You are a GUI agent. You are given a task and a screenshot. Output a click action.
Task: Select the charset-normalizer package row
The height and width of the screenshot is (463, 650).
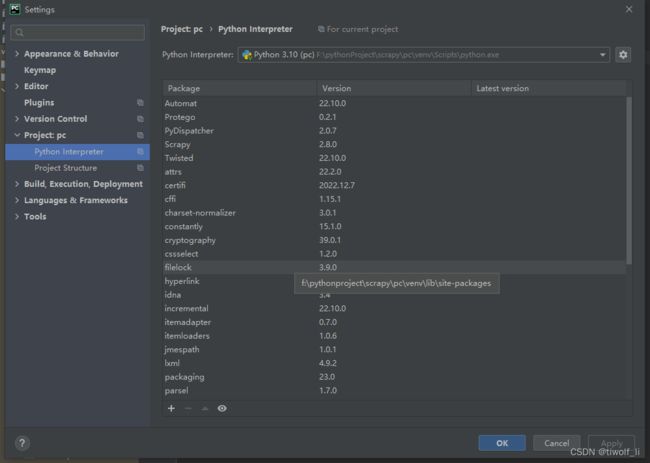(394, 213)
